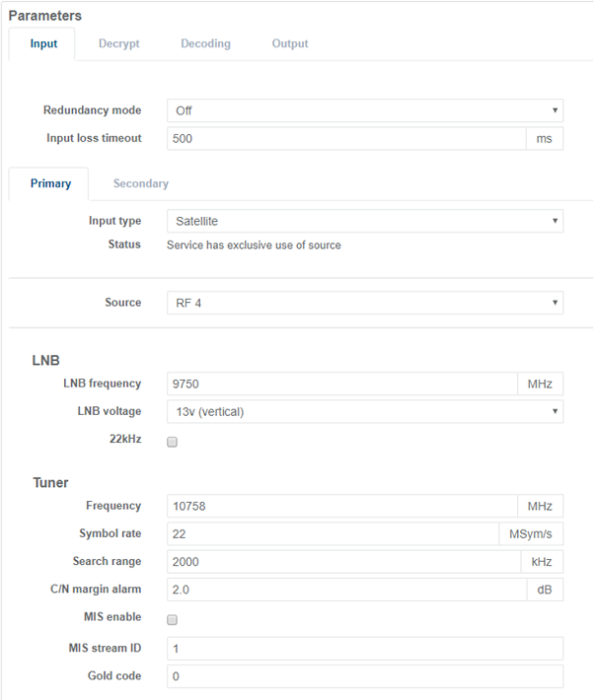This screenshot has width=594, height=700.
Task: Select the Input tab
Action: [43, 44]
